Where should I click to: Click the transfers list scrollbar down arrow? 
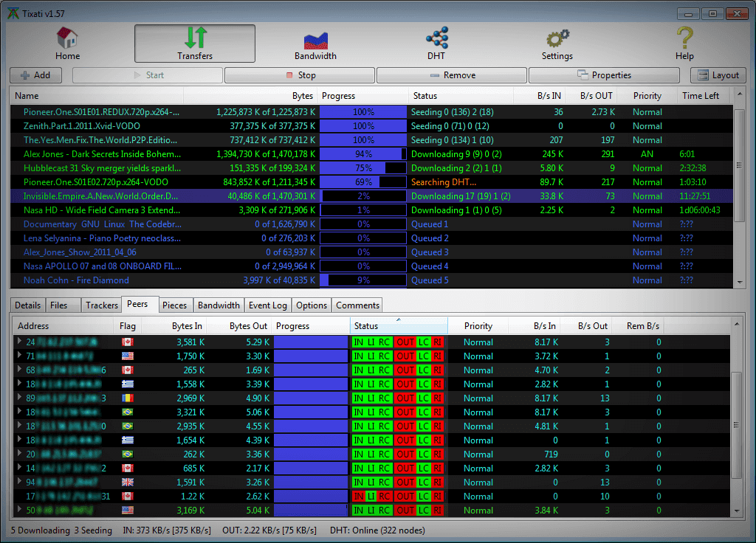739,283
